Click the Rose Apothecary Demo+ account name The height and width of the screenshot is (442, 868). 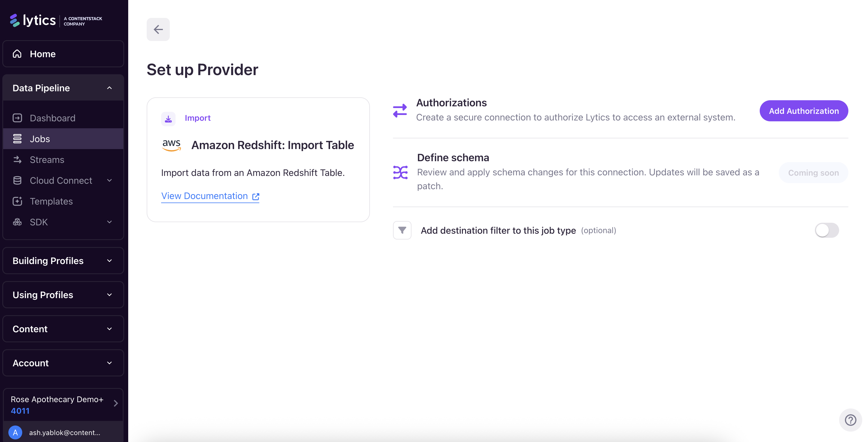point(57,400)
